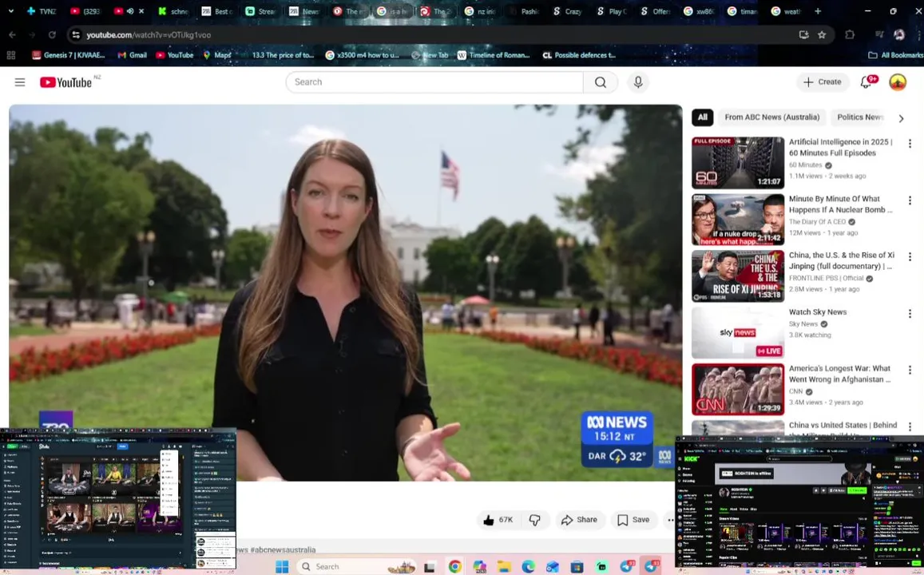Like the video with the thumbs up
The image size is (924, 575).
(x=498, y=520)
